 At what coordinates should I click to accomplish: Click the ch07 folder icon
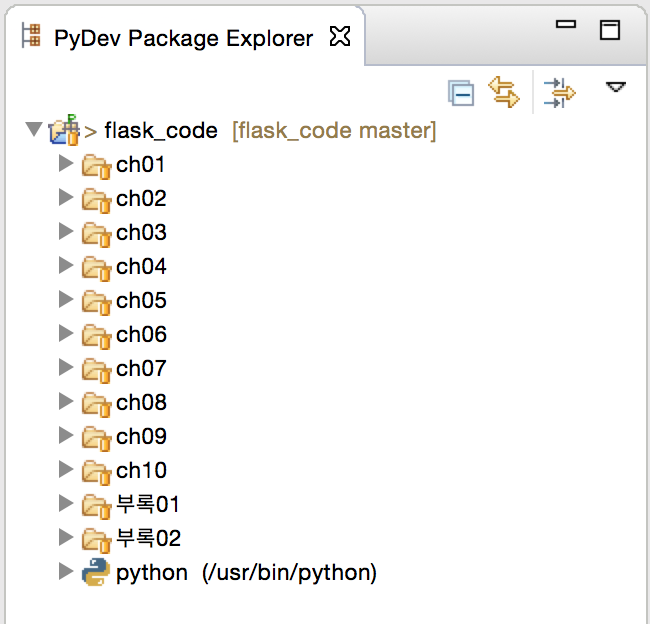pos(96,371)
